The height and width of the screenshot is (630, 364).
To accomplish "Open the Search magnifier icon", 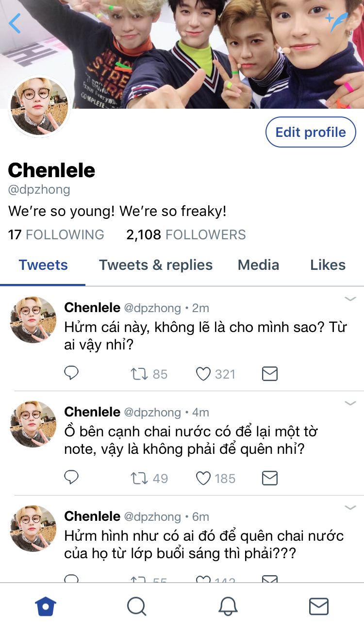I will tap(136, 606).
